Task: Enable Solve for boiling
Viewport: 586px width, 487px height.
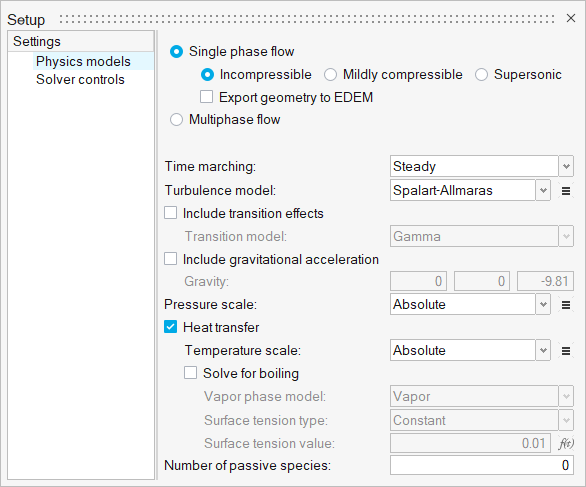Action: [x=190, y=373]
